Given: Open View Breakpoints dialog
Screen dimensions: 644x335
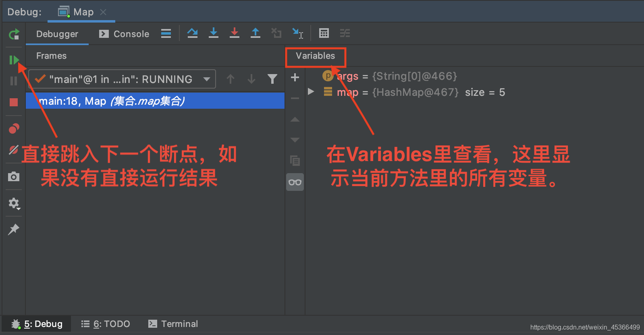Looking at the screenshot, I should [x=14, y=128].
